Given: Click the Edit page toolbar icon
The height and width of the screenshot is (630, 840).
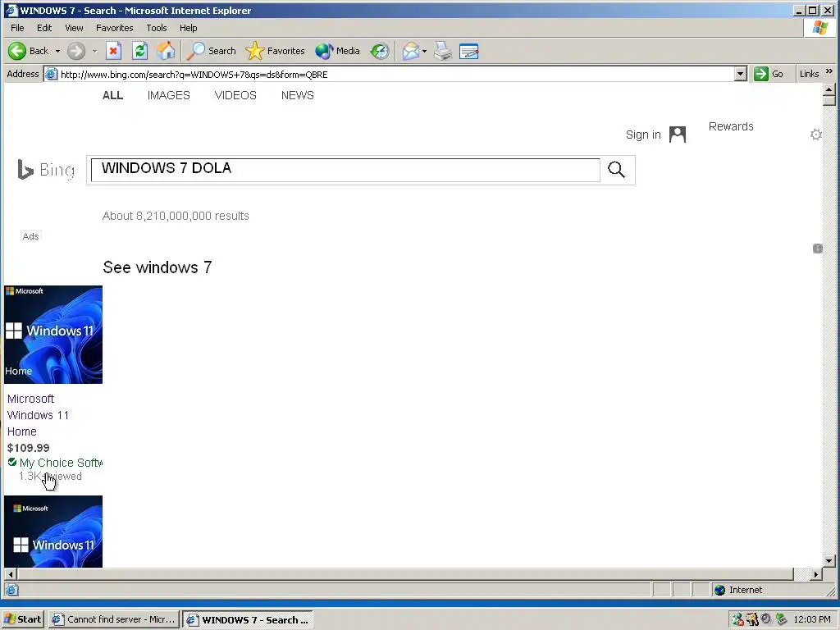Looking at the screenshot, I should (468, 51).
